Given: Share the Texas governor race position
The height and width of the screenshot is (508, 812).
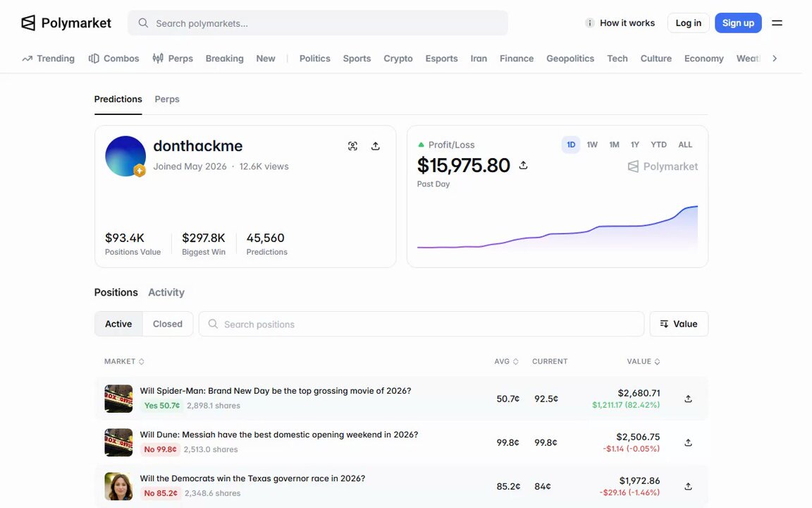Looking at the screenshot, I should pyautogui.click(x=688, y=486).
